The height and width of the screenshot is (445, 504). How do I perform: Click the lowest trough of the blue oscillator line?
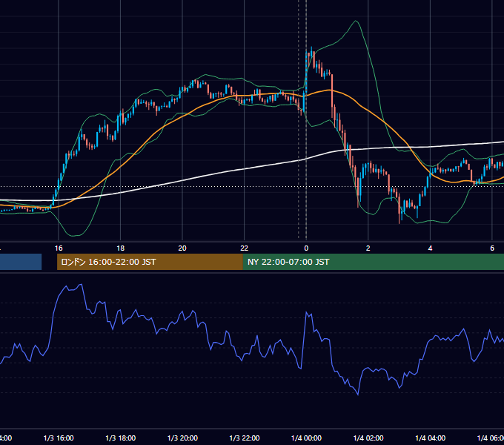coord(358,395)
